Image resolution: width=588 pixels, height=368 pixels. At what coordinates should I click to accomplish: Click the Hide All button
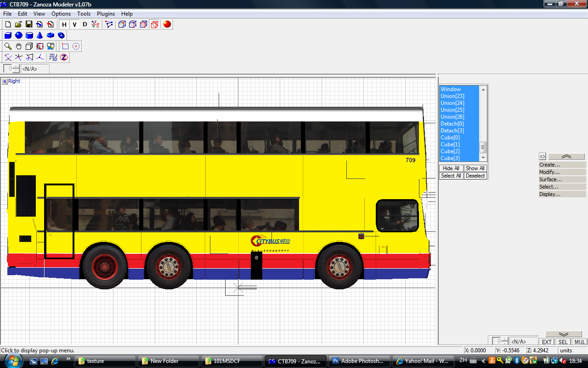pyautogui.click(x=451, y=168)
